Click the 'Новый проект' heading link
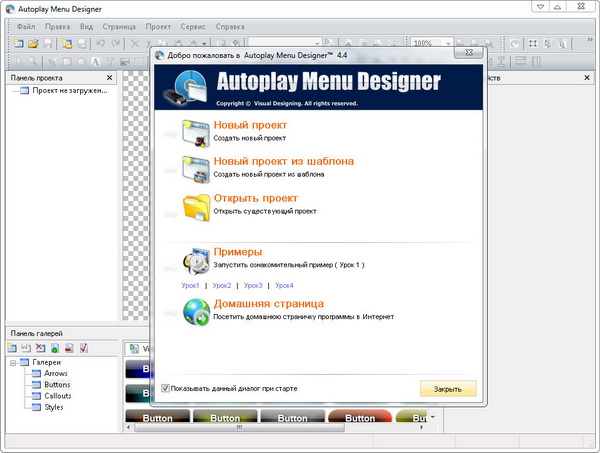600x453 pixels. (250, 125)
